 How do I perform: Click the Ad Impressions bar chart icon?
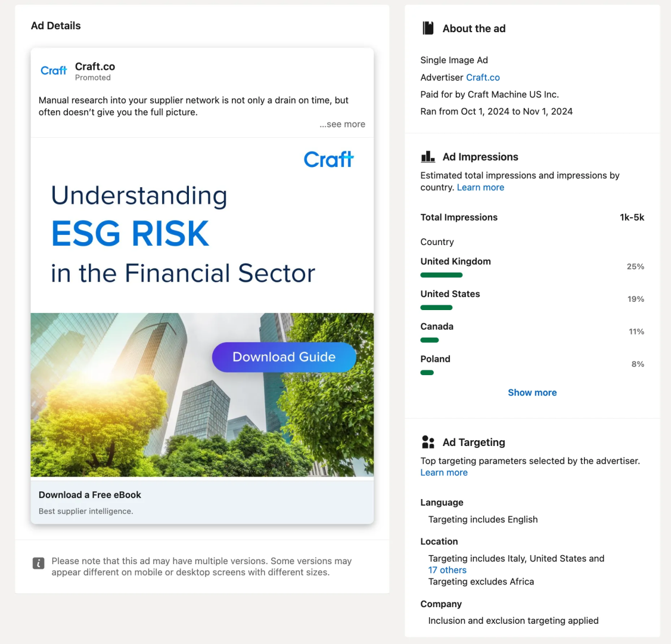click(x=428, y=157)
